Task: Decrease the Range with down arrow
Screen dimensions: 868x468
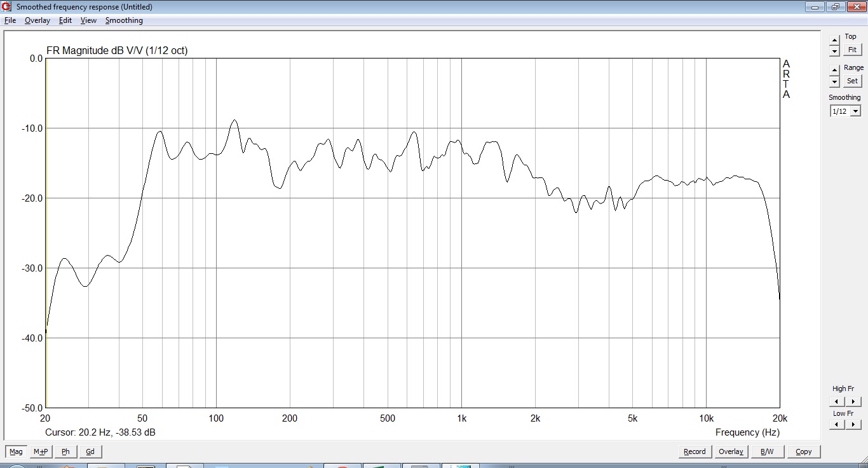Action: 834,81
